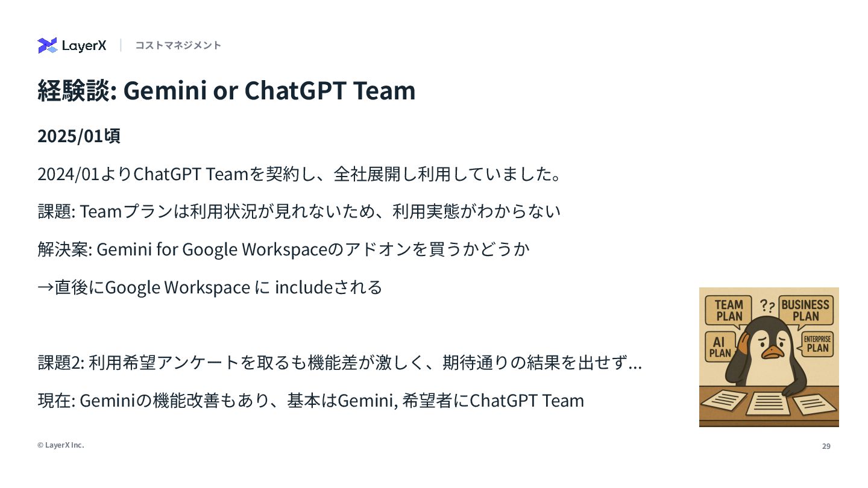Image resolution: width=868 pixels, height=488 pixels.
Task: Click the slide title Gemini or ChatGPT Team
Action: point(227,90)
